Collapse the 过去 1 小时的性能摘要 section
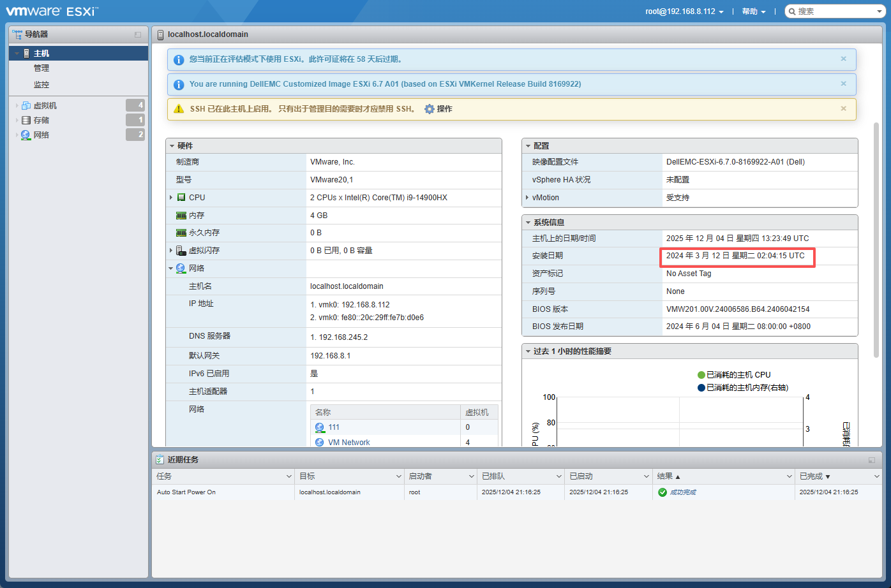The image size is (891, 588). click(x=528, y=351)
